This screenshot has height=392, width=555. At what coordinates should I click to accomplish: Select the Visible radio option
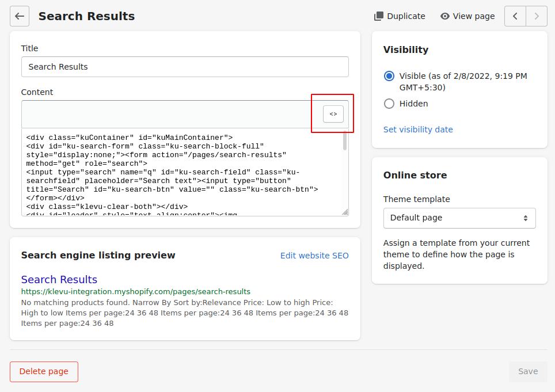[389, 76]
